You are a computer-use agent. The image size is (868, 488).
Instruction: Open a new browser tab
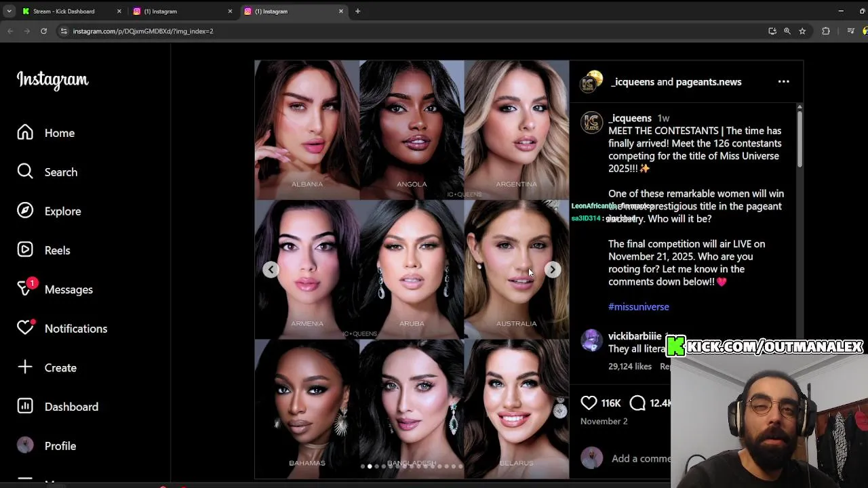tap(357, 11)
